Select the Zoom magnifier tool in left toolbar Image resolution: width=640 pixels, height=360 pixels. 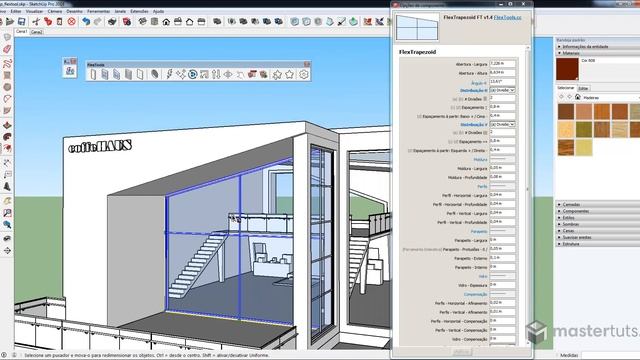(x=7, y=224)
